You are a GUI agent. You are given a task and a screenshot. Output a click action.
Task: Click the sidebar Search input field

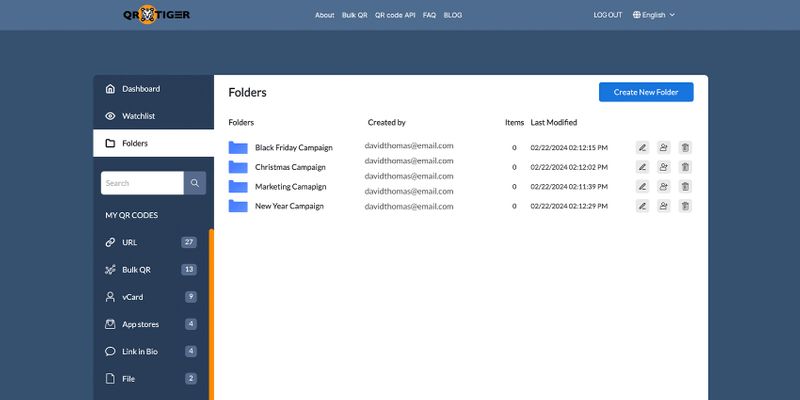(x=142, y=183)
